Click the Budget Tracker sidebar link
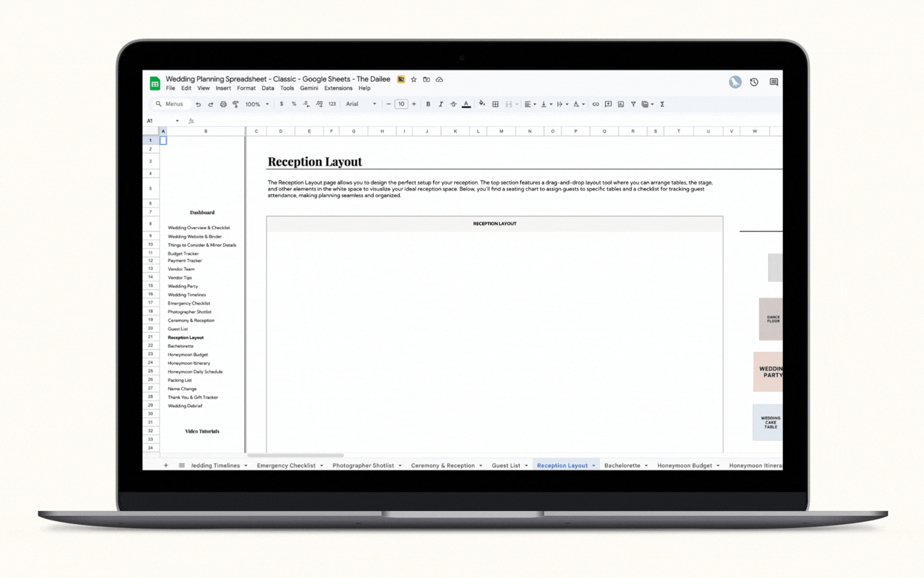 click(x=183, y=254)
